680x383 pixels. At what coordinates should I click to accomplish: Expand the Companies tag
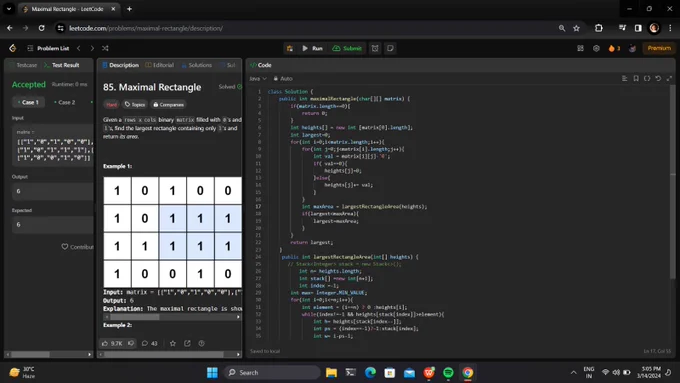168,105
